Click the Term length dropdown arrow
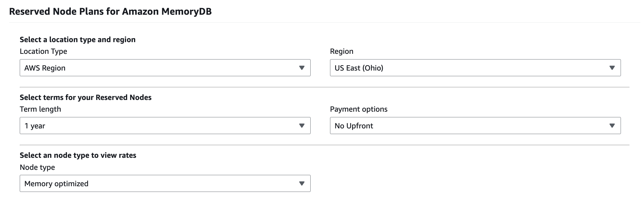The height and width of the screenshot is (220, 644). click(x=302, y=126)
